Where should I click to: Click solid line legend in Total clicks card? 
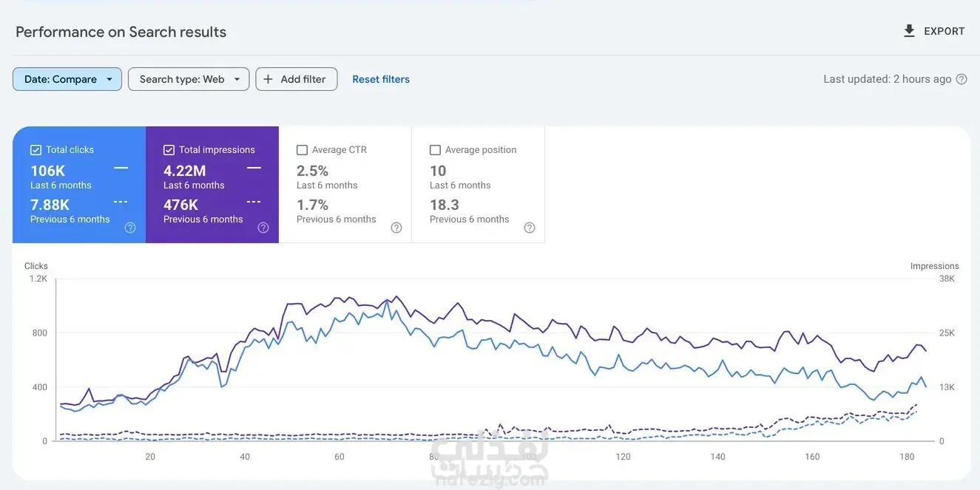click(121, 169)
